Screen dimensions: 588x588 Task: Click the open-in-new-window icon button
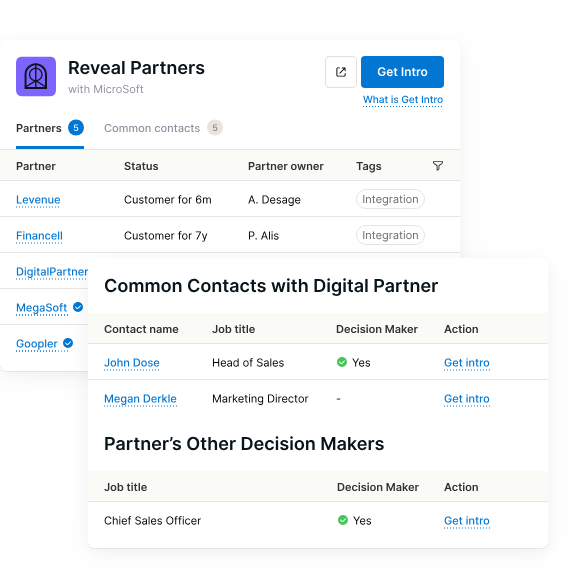coord(340,72)
